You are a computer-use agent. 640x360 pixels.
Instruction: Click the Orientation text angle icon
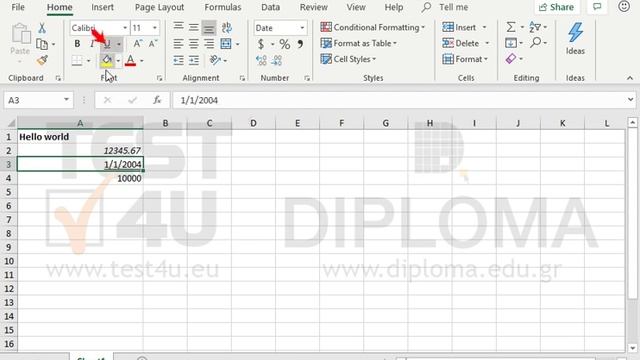(x=215, y=60)
